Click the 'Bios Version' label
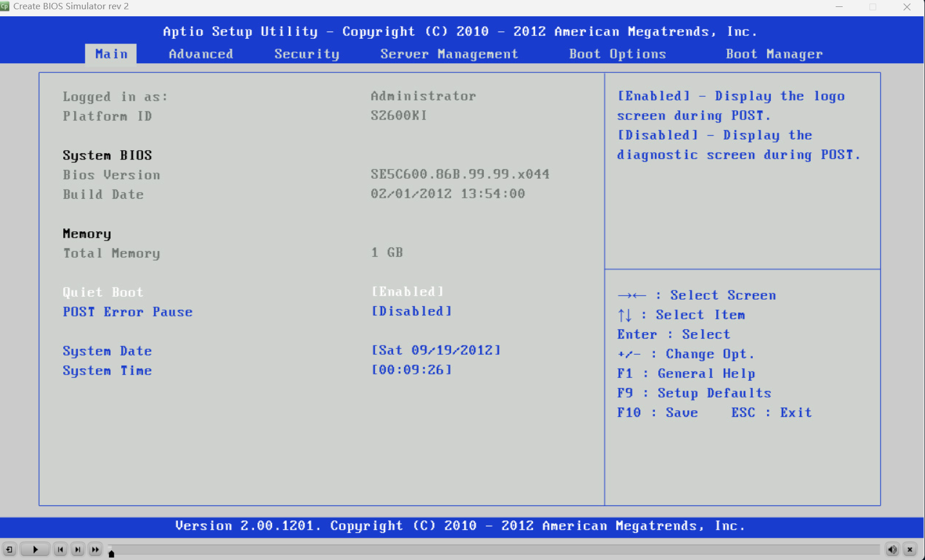The width and height of the screenshot is (925, 560). (x=111, y=174)
